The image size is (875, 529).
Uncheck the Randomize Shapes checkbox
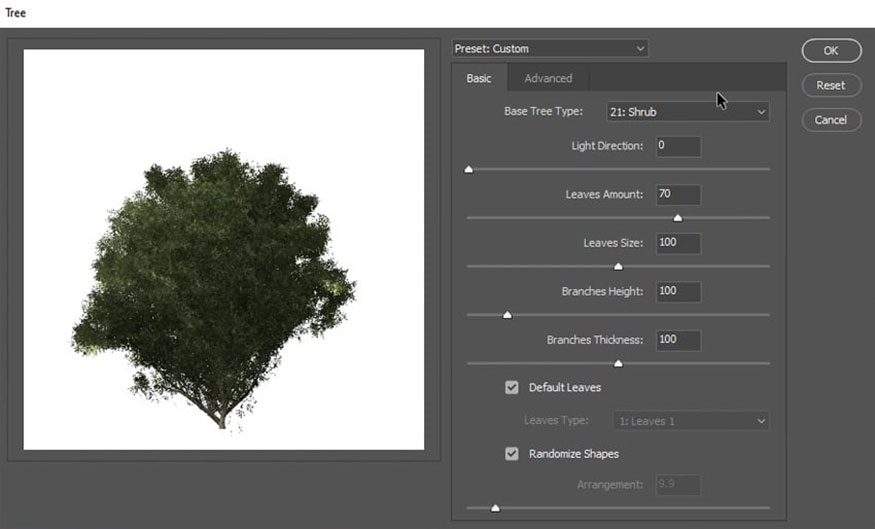click(512, 454)
